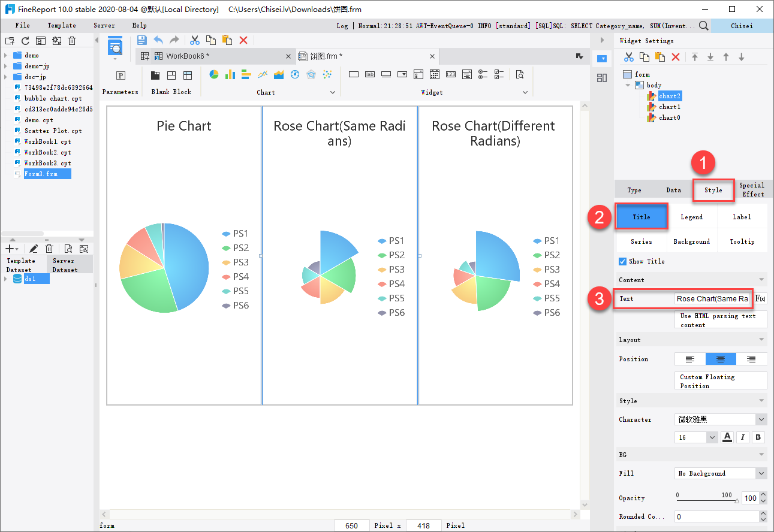
Task: Insert a date widget from the Widget toolbar
Action: (x=434, y=74)
